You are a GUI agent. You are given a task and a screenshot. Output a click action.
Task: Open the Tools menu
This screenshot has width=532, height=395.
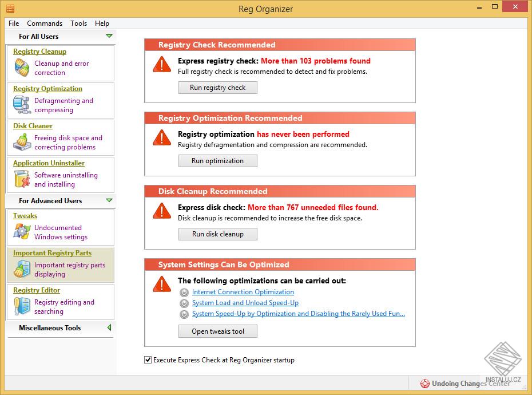(79, 23)
